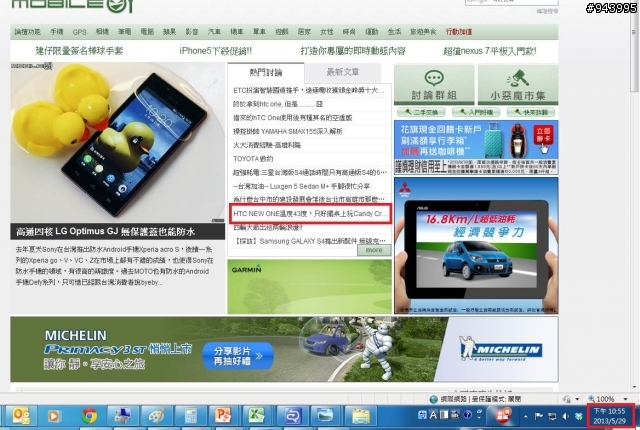Screen dimensions: 640x430
Task: Click the IME help question mark icon
Action: [468, 415]
